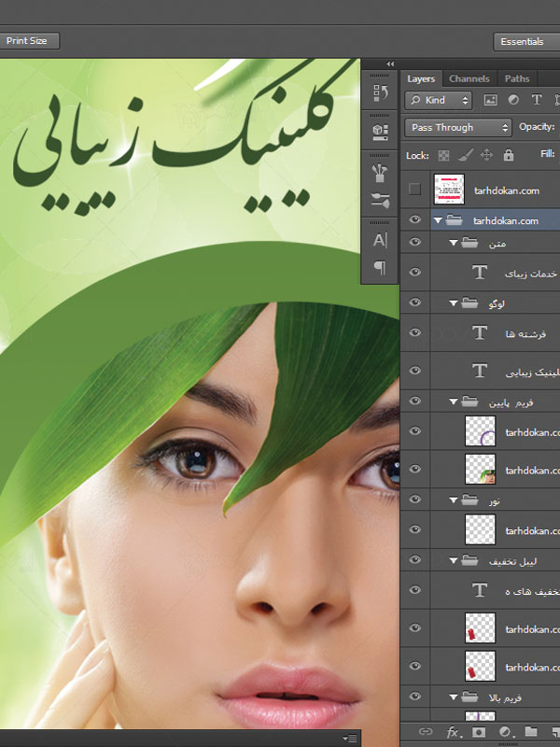
Task: Open the Character panel icon
Action: pyautogui.click(x=380, y=240)
